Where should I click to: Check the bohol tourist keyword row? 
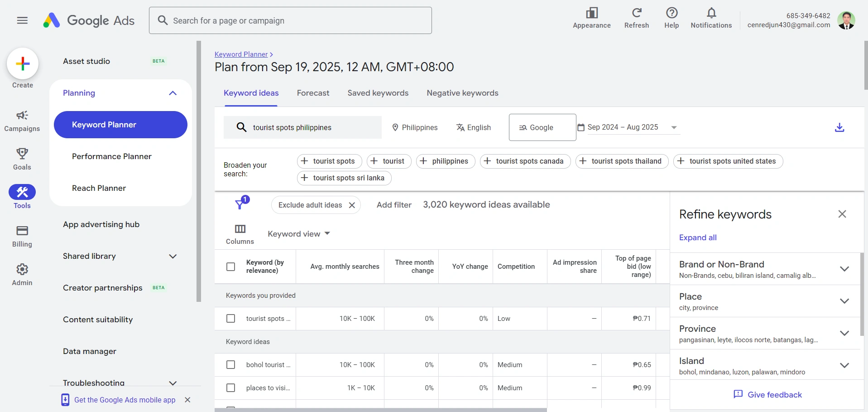[230, 364]
